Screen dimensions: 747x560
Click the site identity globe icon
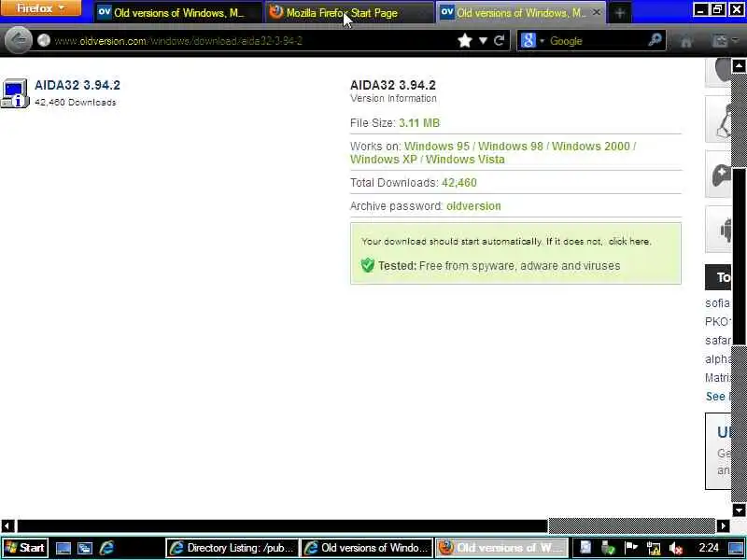tap(44, 41)
